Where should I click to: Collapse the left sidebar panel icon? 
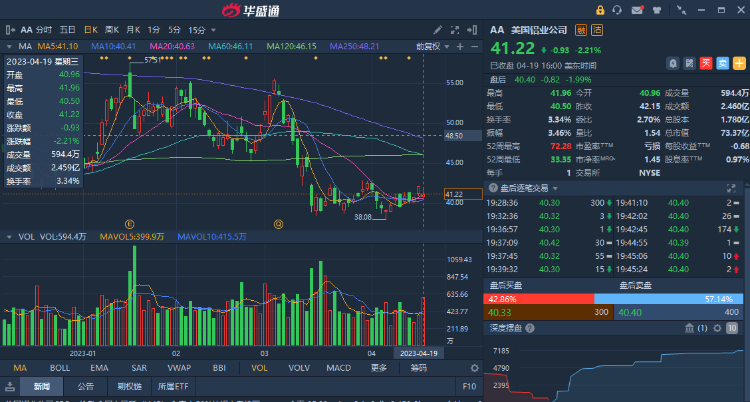click(10, 30)
